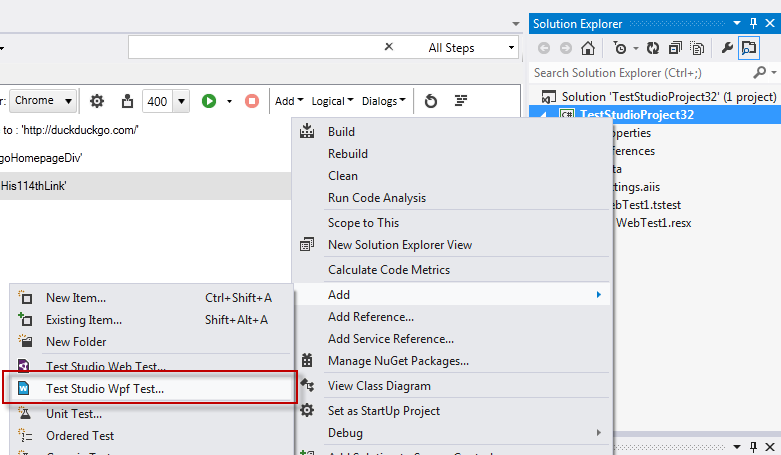The image size is (781, 455).
Task: Select the 'His114thLink' test step row
Action: (145, 186)
